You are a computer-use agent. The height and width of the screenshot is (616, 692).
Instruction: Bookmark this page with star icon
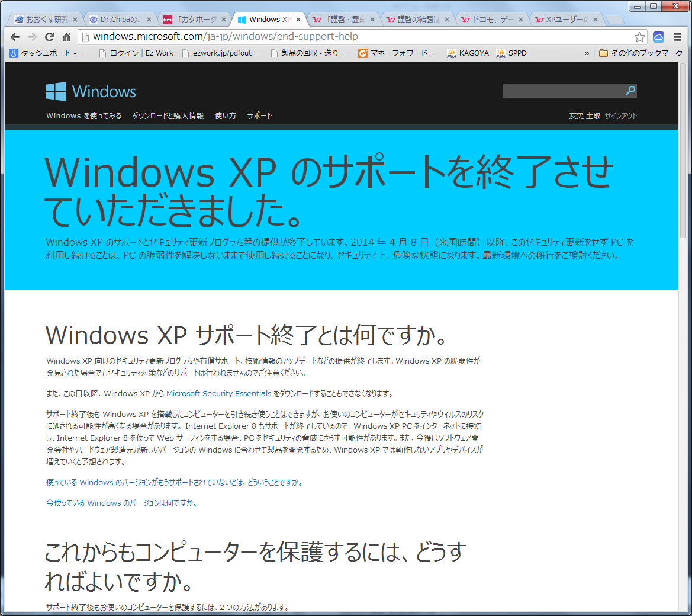639,37
